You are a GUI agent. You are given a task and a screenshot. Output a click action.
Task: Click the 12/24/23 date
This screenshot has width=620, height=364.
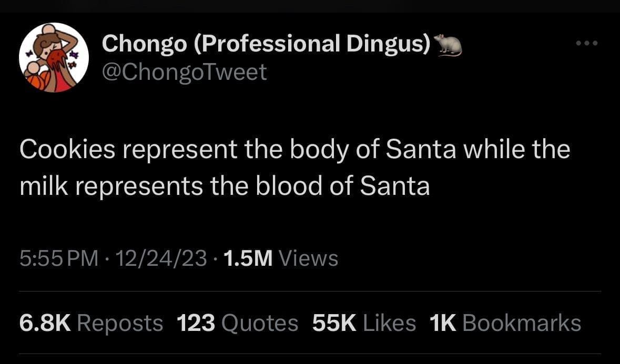(161, 258)
